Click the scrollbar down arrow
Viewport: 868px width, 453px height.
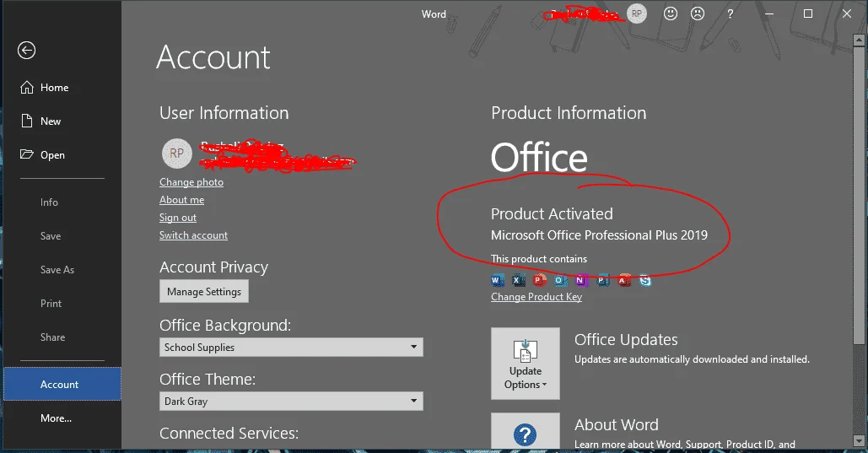[859, 441]
